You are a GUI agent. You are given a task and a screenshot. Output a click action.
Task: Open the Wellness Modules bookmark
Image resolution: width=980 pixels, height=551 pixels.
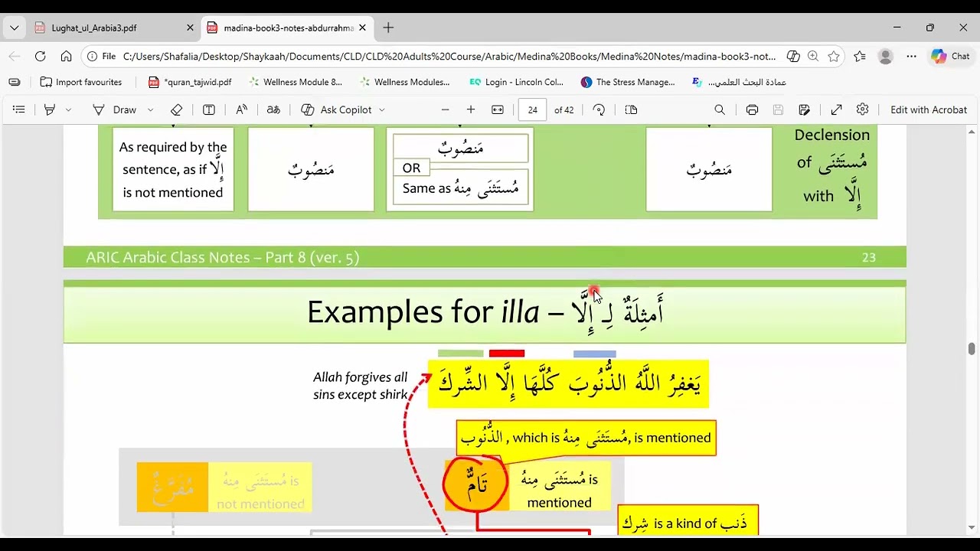406,82
